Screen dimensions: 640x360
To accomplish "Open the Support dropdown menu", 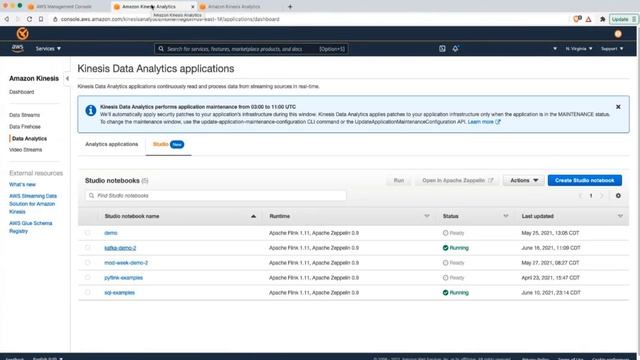I will pos(612,49).
